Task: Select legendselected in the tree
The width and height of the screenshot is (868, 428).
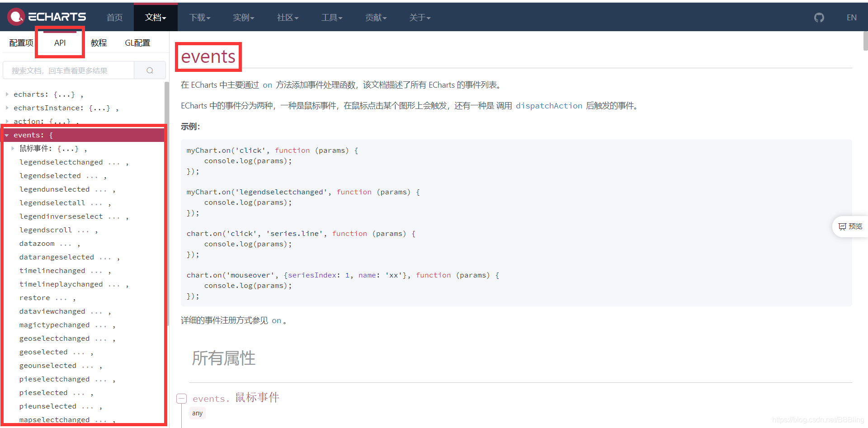Action: pyautogui.click(x=50, y=176)
